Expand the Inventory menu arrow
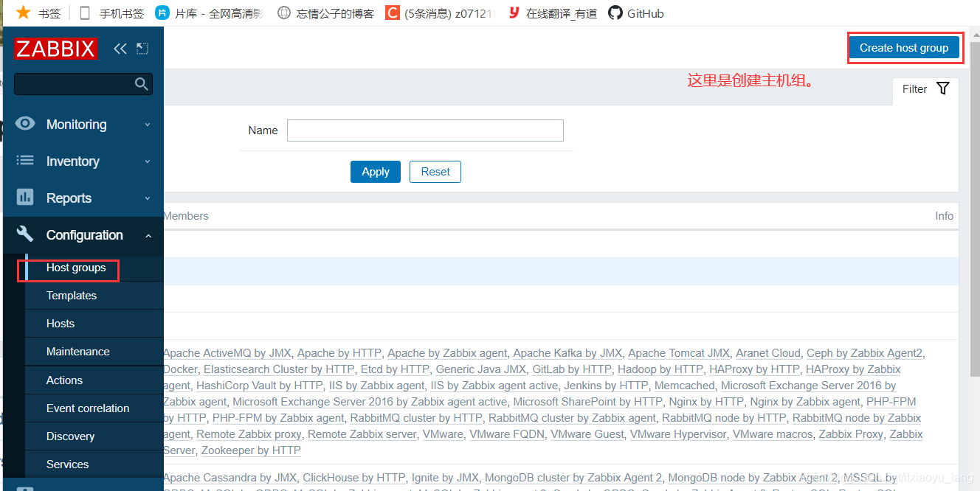The height and width of the screenshot is (491, 980). 148,161
